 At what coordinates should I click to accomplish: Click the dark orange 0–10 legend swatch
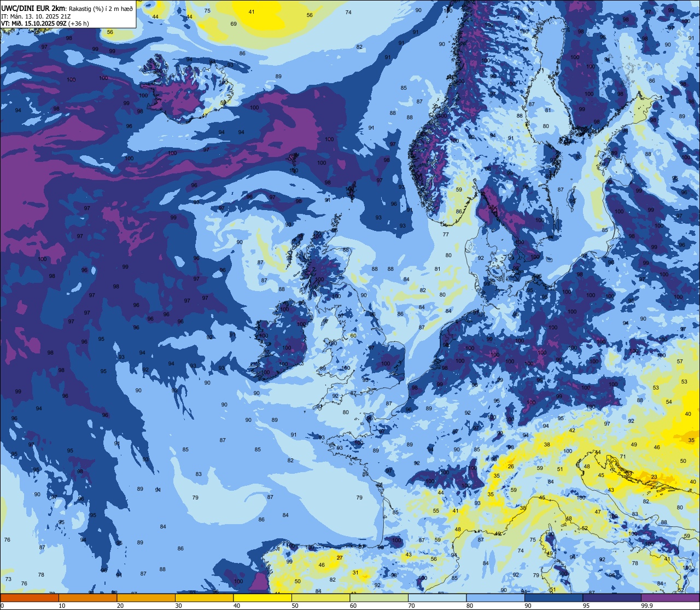(x=30, y=597)
